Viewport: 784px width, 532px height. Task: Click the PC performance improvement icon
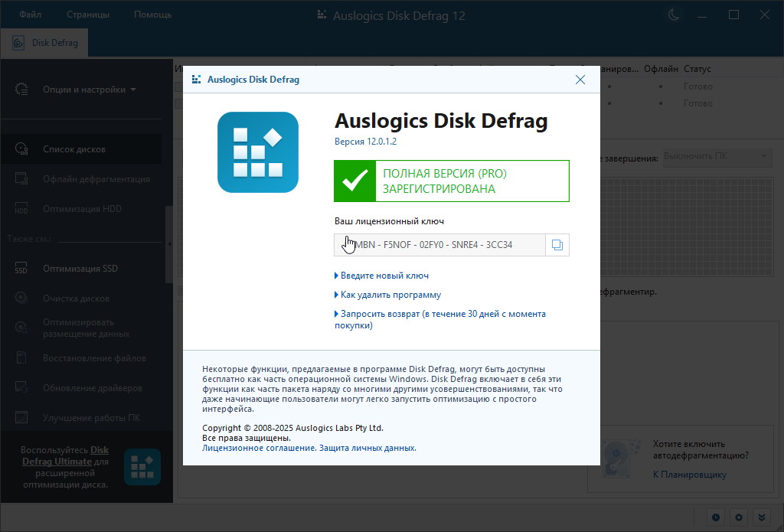pyautogui.click(x=21, y=417)
